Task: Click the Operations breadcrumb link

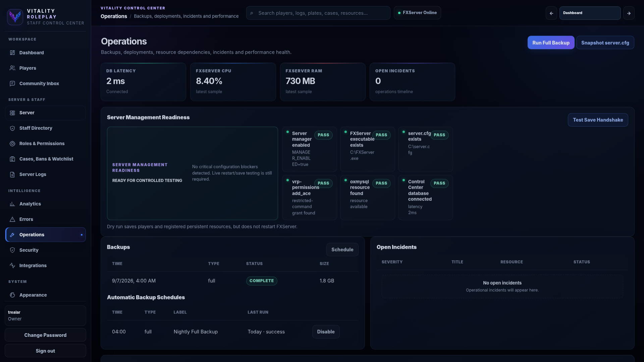Action: 114,16
